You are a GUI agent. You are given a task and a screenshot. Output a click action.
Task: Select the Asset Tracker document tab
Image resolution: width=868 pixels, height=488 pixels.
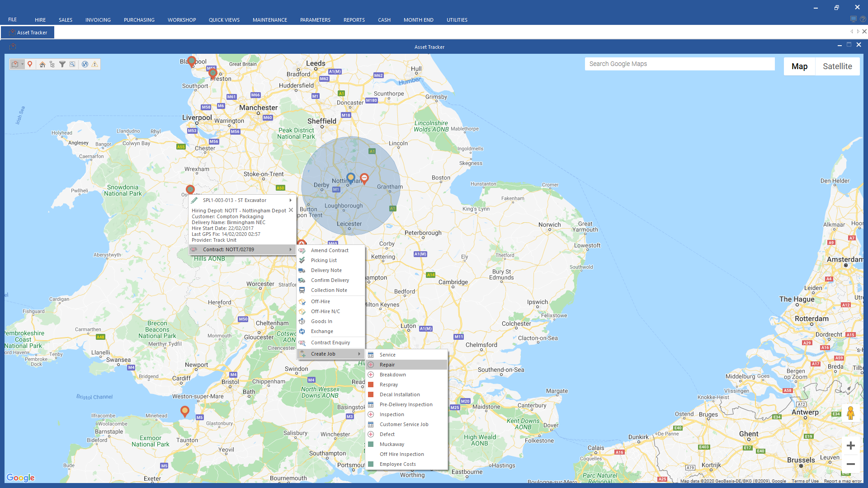pyautogui.click(x=28, y=33)
